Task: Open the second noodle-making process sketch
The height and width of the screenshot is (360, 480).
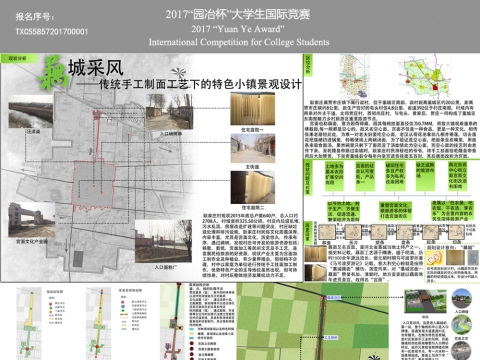Action: coord(353,232)
